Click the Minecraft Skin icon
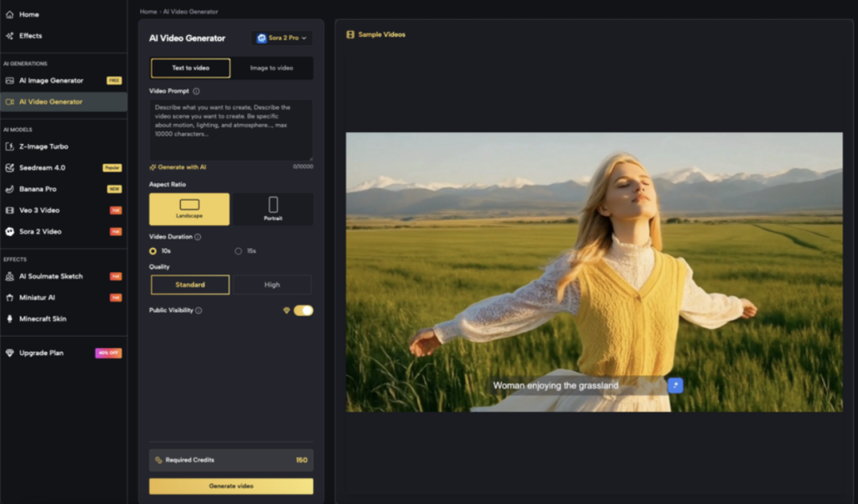The width and height of the screenshot is (858, 504). (10, 319)
